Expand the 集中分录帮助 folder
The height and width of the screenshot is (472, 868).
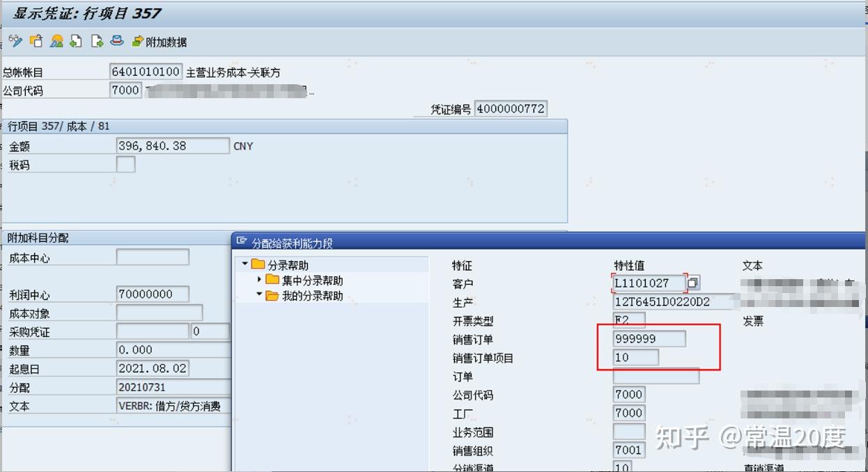click(x=258, y=279)
